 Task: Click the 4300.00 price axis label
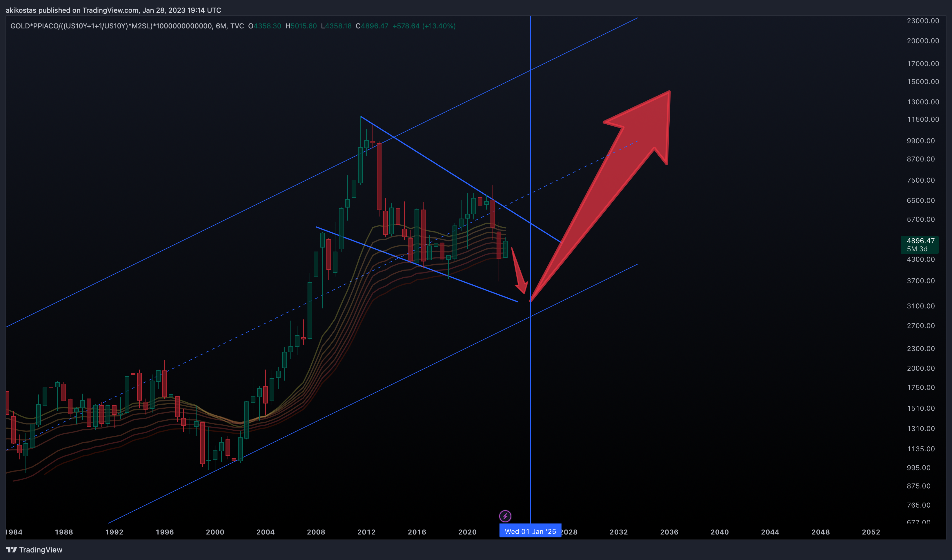point(921,259)
